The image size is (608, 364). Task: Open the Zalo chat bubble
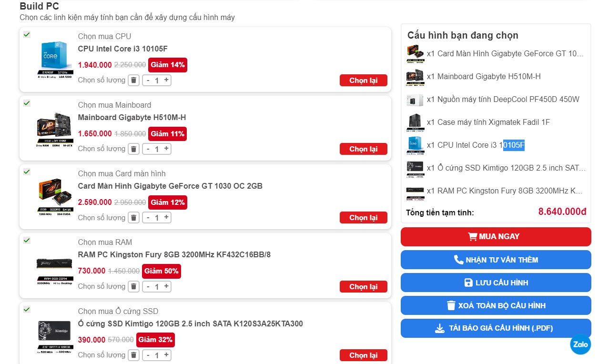pos(580,344)
